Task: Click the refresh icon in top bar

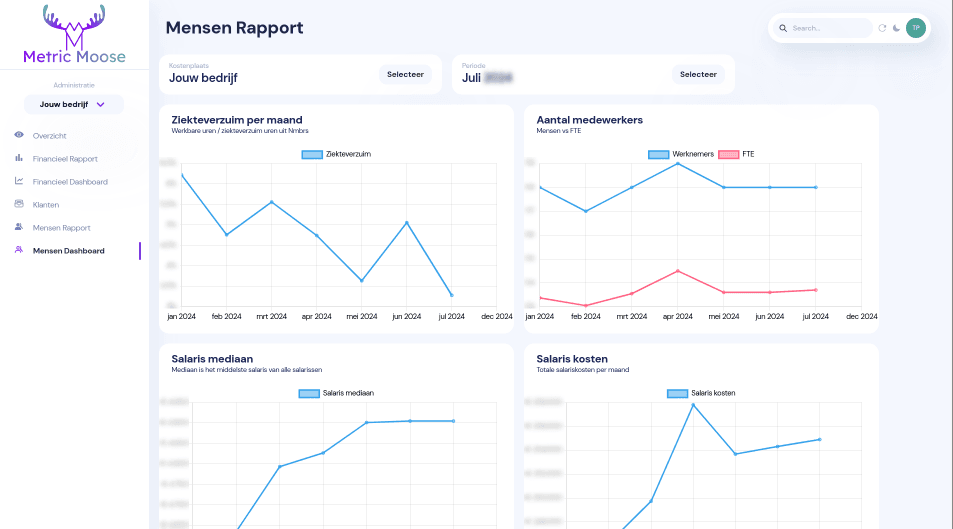Action: [882, 28]
